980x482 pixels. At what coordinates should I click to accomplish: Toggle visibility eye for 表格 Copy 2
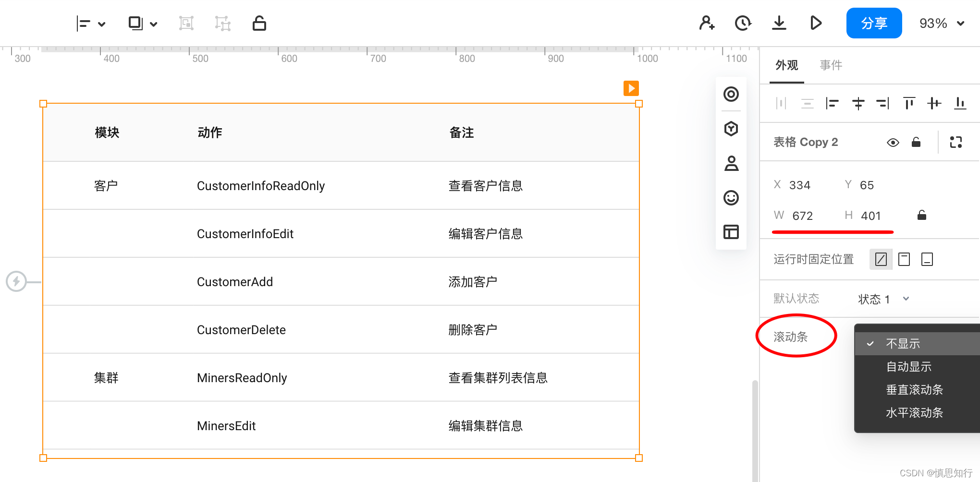[x=893, y=143]
